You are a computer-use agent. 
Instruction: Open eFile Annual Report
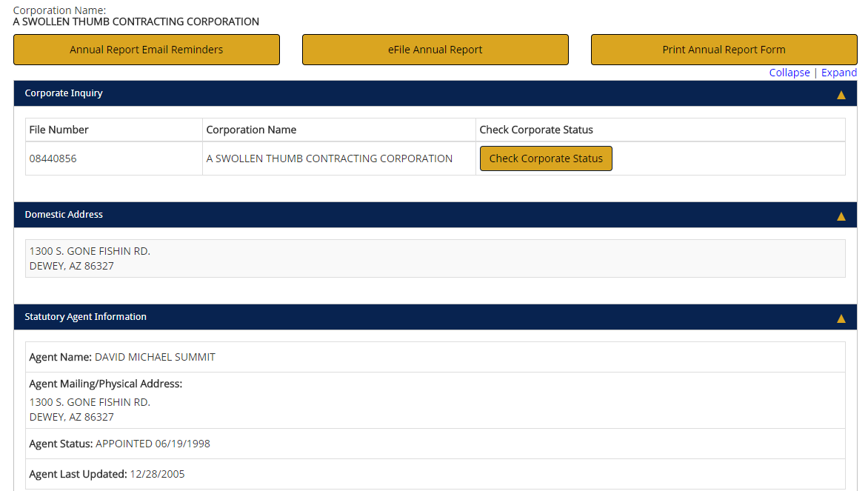(435, 49)
